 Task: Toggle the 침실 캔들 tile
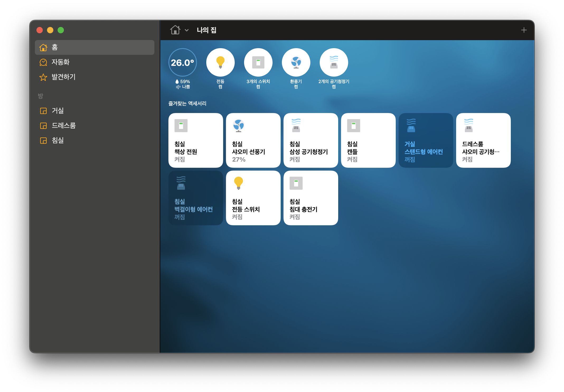pos(368,140)
